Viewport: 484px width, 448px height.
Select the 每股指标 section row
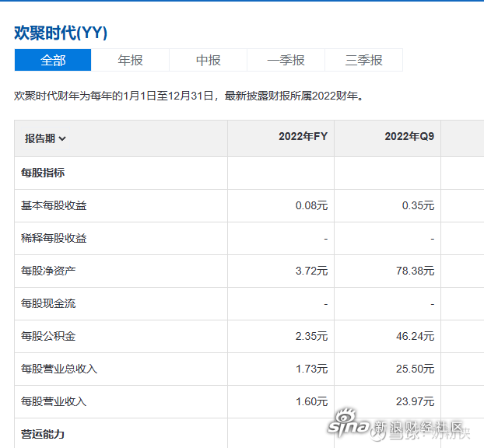[x=43, y=173]
